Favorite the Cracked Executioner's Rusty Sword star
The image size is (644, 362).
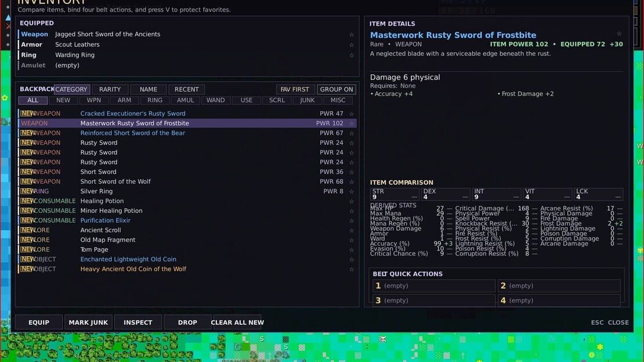tap(352, 114)
